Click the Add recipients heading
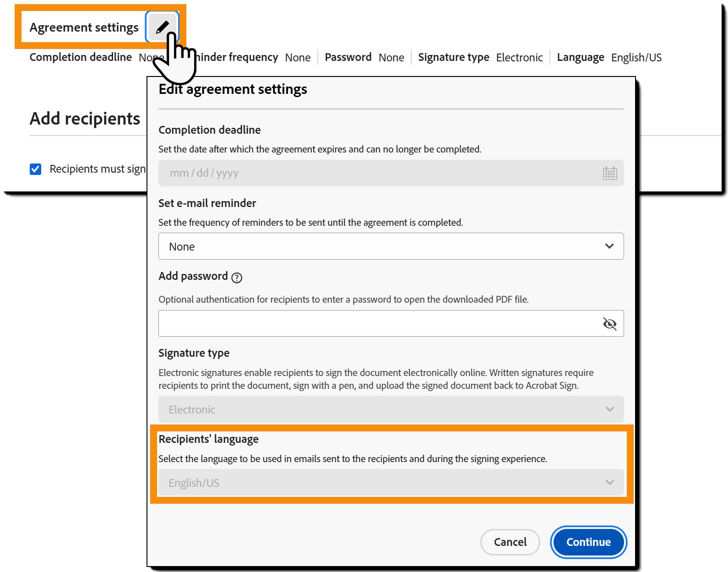 point(85,119)
